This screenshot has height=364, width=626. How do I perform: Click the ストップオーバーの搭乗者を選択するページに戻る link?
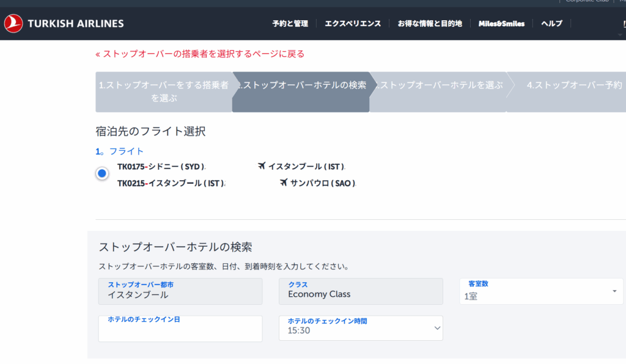click(x=200, y=54)
